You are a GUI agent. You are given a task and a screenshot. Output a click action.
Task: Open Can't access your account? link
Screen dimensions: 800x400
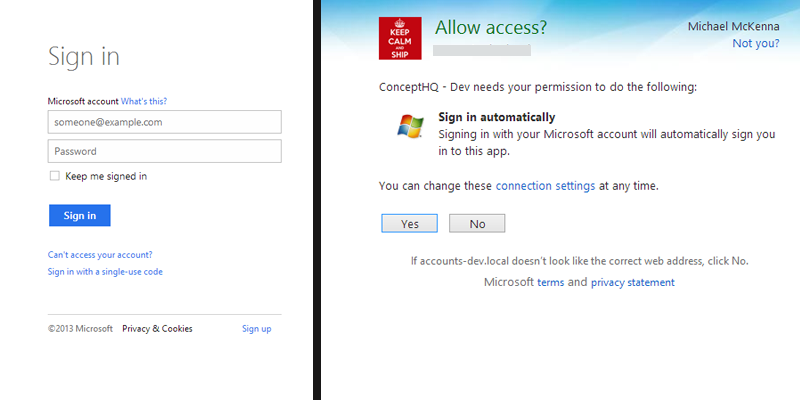(x=100, y=255)
